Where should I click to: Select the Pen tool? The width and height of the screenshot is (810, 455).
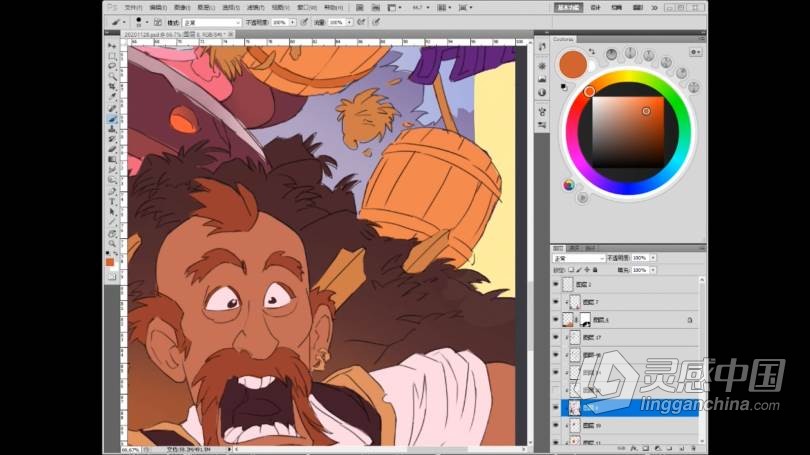112,192
